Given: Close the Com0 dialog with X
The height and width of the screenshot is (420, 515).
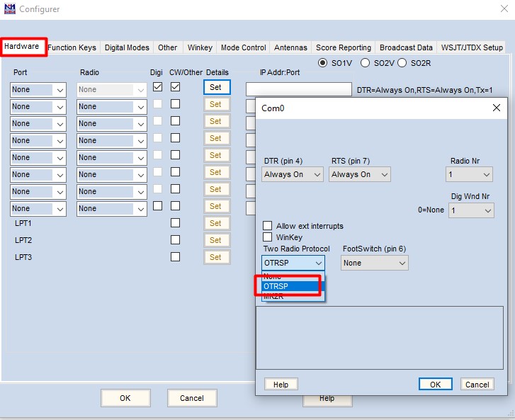Looking at the screenshot, I should point(496,108).
